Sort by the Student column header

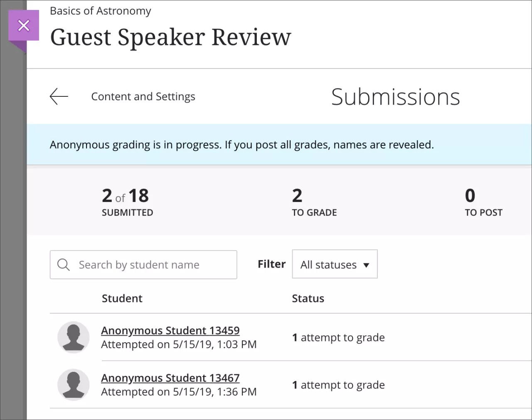pos(122,298)
